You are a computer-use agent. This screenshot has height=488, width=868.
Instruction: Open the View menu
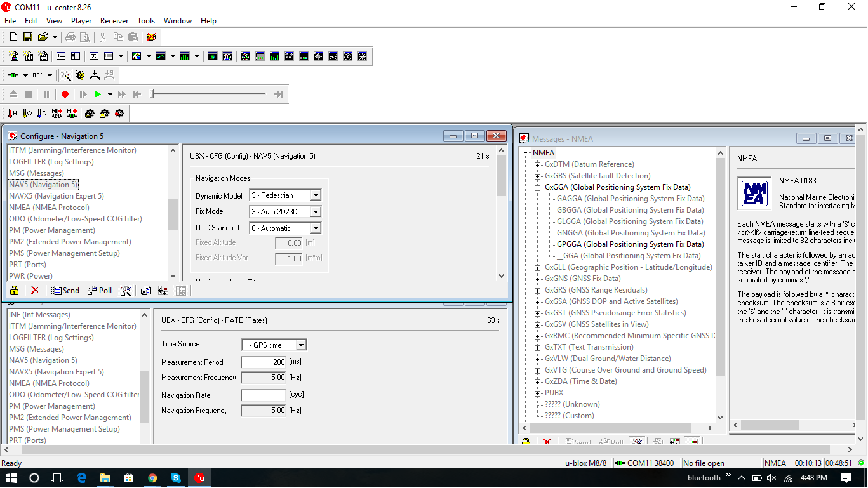pos(54,20)
